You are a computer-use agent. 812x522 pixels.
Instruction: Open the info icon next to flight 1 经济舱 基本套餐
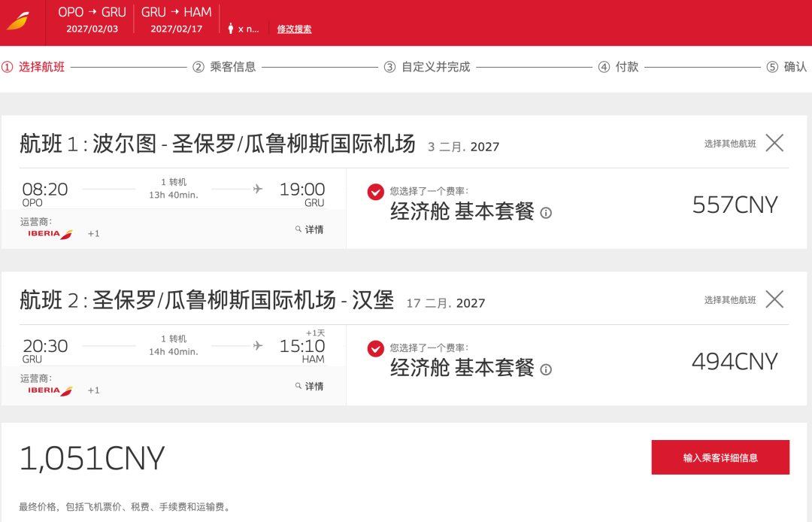(x=546, y=213)
